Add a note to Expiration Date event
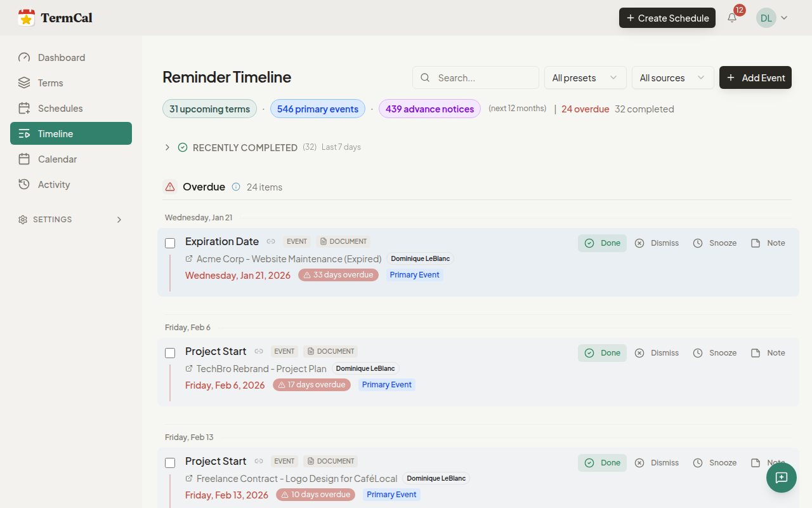This screenshot has height=508, width=812. [x=768, y=243]
